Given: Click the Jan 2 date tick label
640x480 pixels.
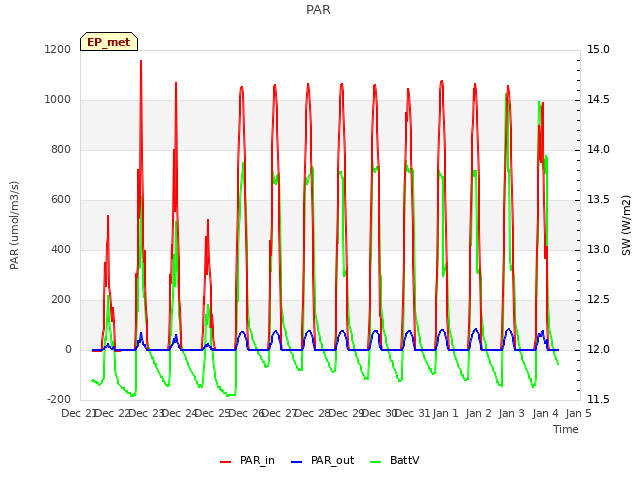Looking at the screenshot, I should coord(479,413).
